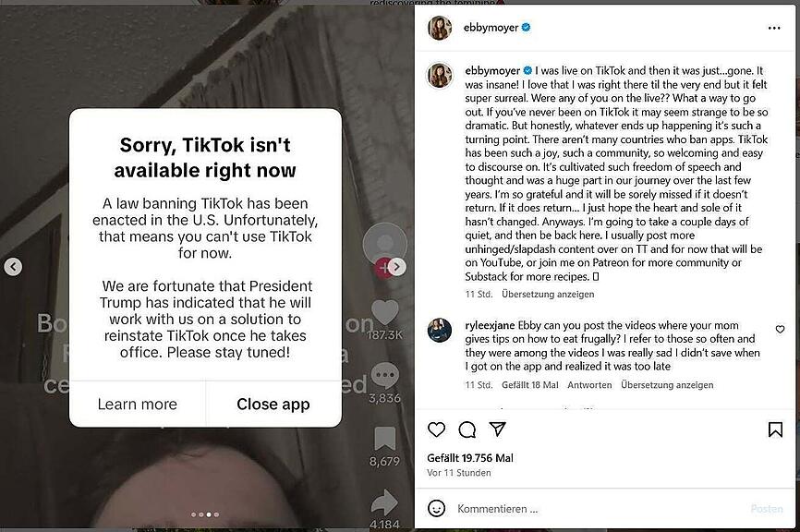Viewport: 800px width, 532px height.
Task: Like the post with the heart icon
Action: tap(436, 430)
